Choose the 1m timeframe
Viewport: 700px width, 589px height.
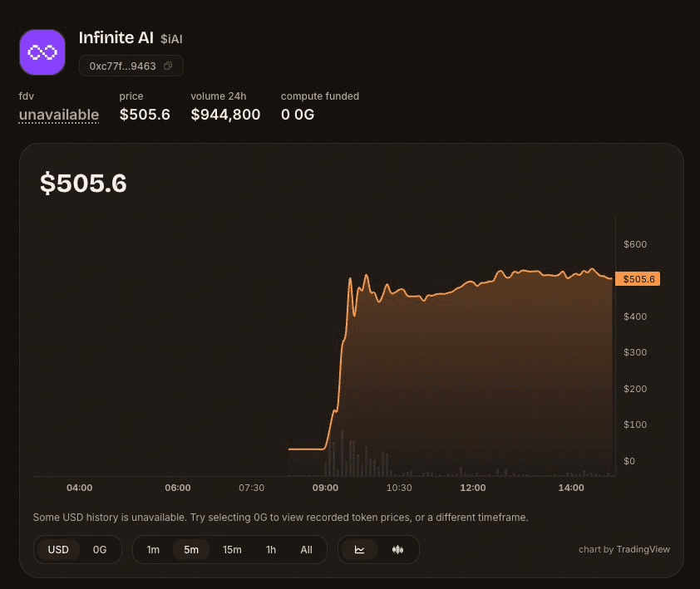153,550
